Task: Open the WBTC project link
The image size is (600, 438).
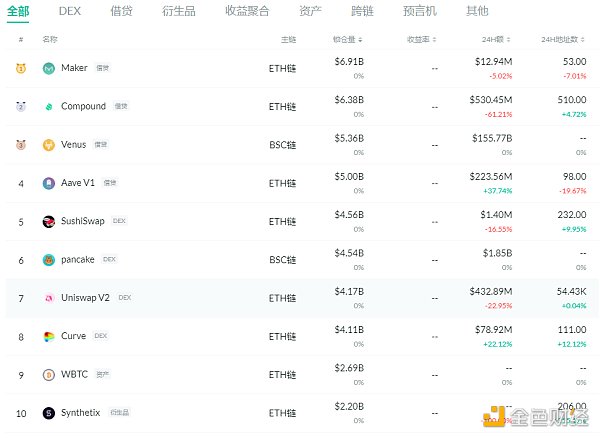Action: click(x=74, y=374)
